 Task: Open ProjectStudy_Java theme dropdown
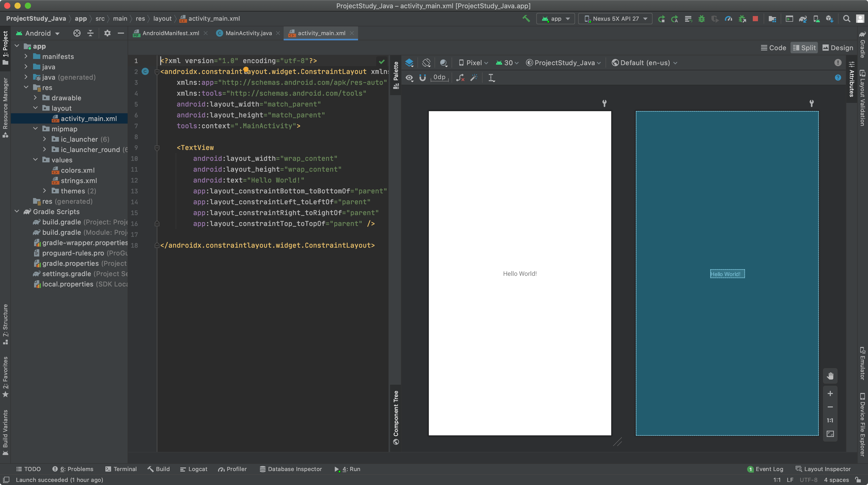pyautogui.click(x=563, y=63)
